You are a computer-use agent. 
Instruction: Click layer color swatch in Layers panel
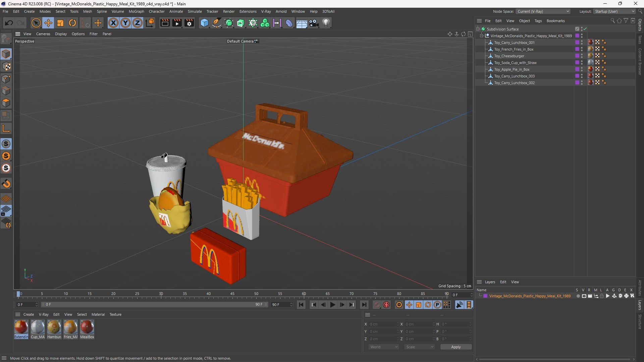click(x=485, y=296)
